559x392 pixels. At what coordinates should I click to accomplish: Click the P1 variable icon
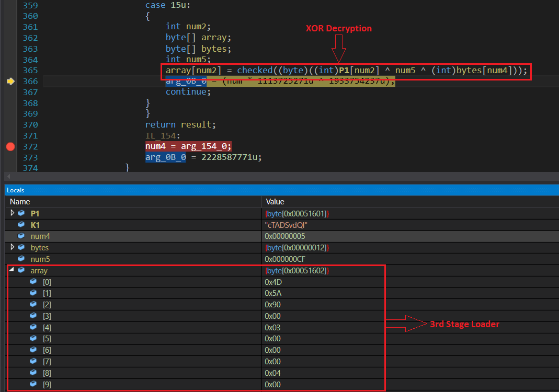21,213
